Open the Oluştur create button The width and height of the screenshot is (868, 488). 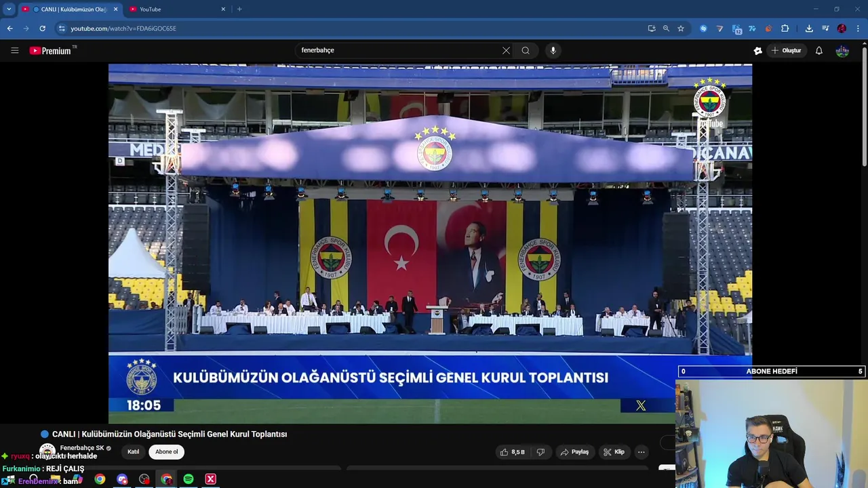786,50
